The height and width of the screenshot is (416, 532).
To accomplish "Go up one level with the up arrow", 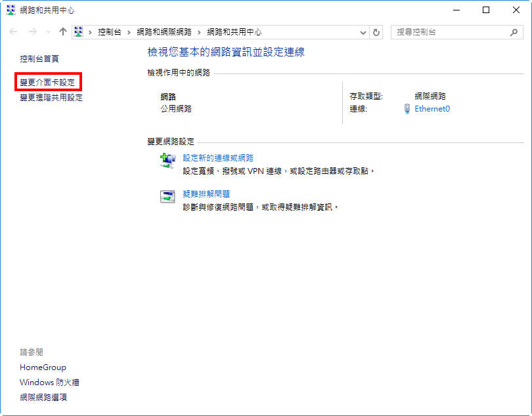I will [63, 31].
